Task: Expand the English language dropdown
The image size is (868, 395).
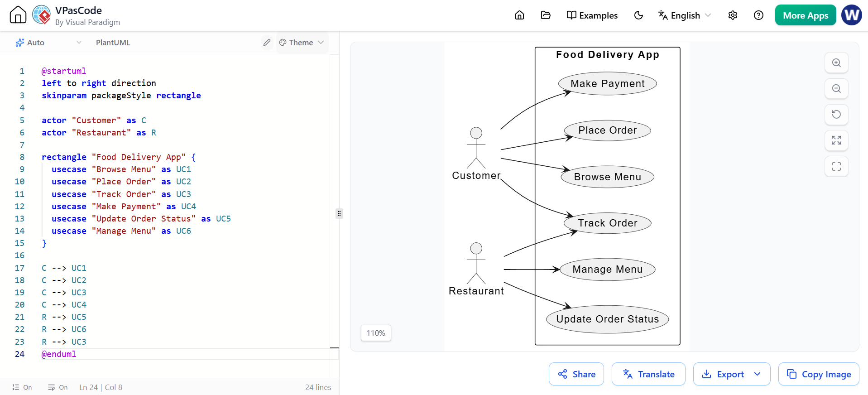Action: (684, 15)
